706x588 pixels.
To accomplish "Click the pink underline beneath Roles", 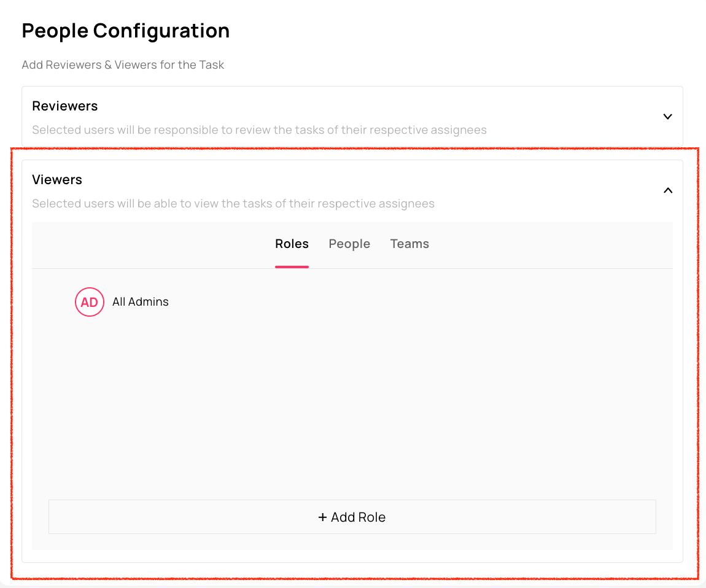I will tap(292, 266).
